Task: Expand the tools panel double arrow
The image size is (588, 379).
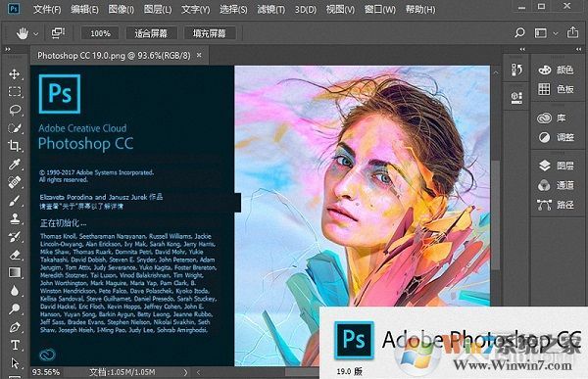Action: [8, 49]
